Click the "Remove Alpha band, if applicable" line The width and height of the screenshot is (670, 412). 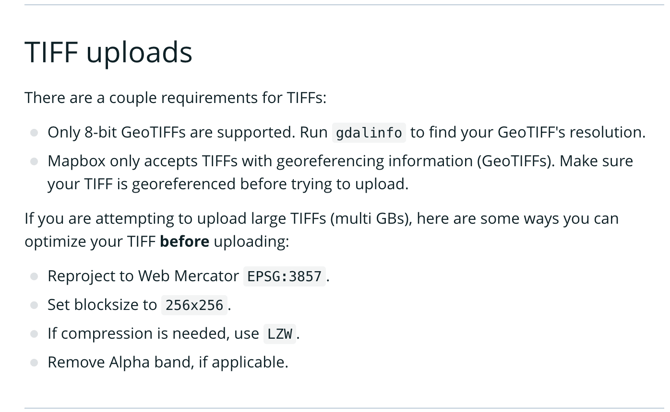pos(168,362)
